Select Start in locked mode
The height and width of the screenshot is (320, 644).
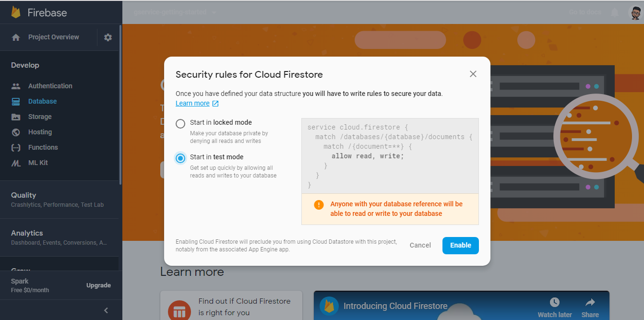tap(180, 124)
